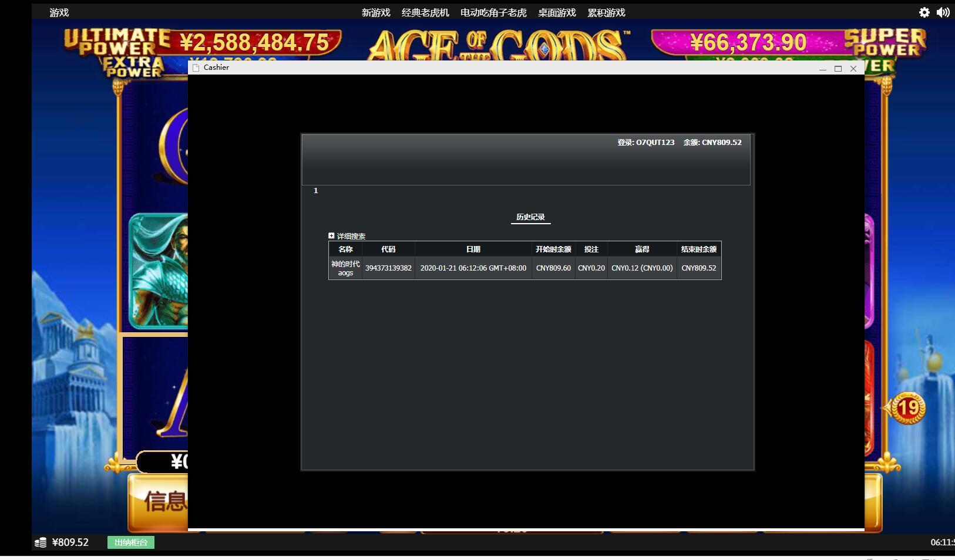955x560 pixels.
Task: Click the 投注 column header
Action: (x=591, y=249)
